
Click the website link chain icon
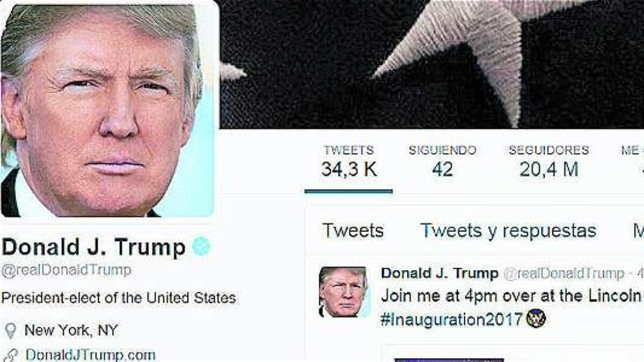tap(10, 356)
